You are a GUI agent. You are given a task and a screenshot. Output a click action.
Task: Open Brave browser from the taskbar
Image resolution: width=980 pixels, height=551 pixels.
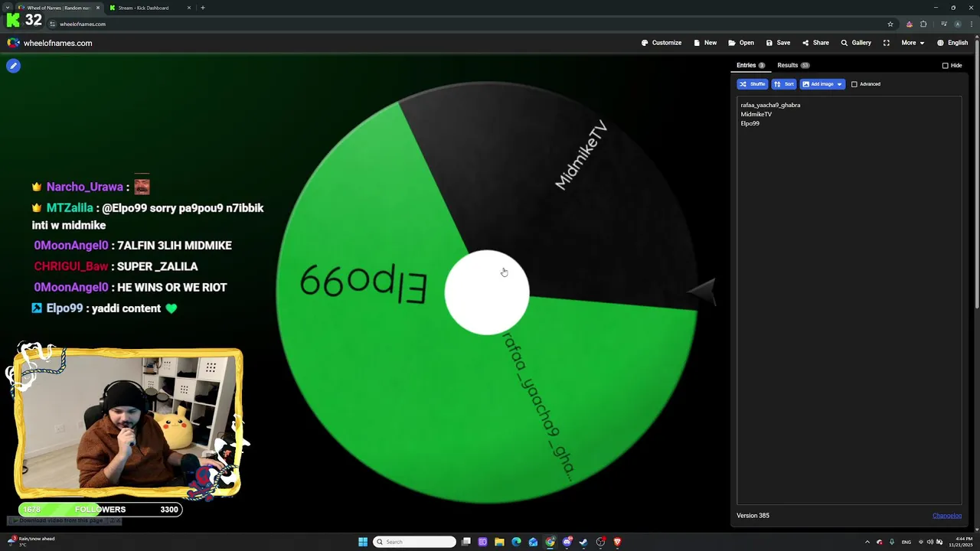pos(617,542)
